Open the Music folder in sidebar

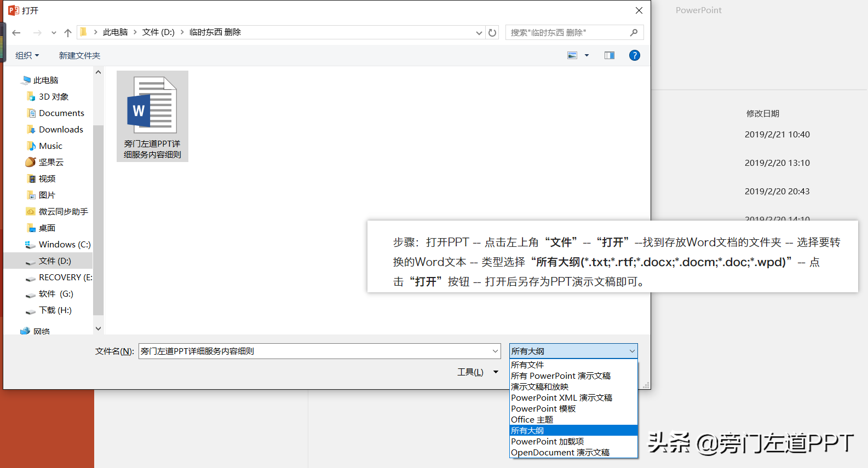pos(50,146)
